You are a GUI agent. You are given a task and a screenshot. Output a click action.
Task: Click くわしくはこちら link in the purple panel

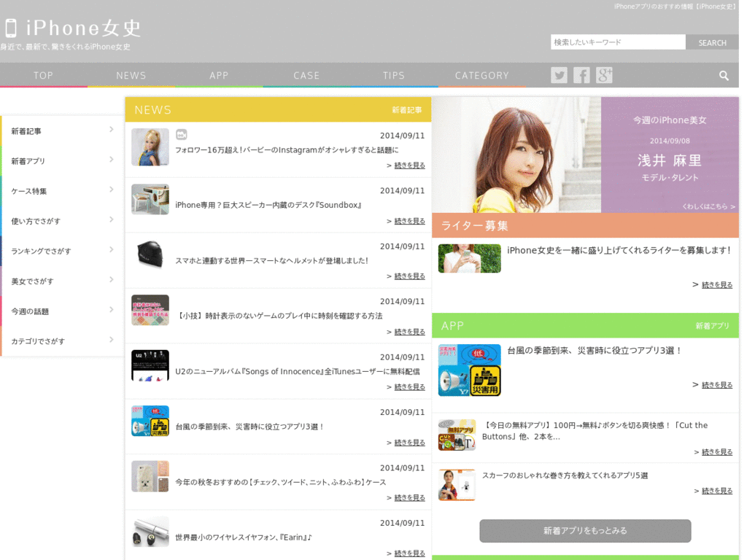click(x=709, y=206)
